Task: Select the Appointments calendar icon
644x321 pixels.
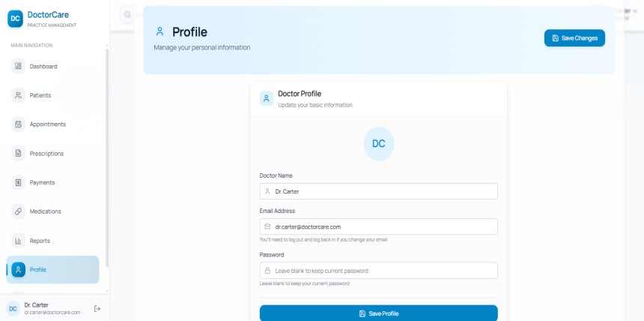Action: pyautogui.click(x=19, y=124)
